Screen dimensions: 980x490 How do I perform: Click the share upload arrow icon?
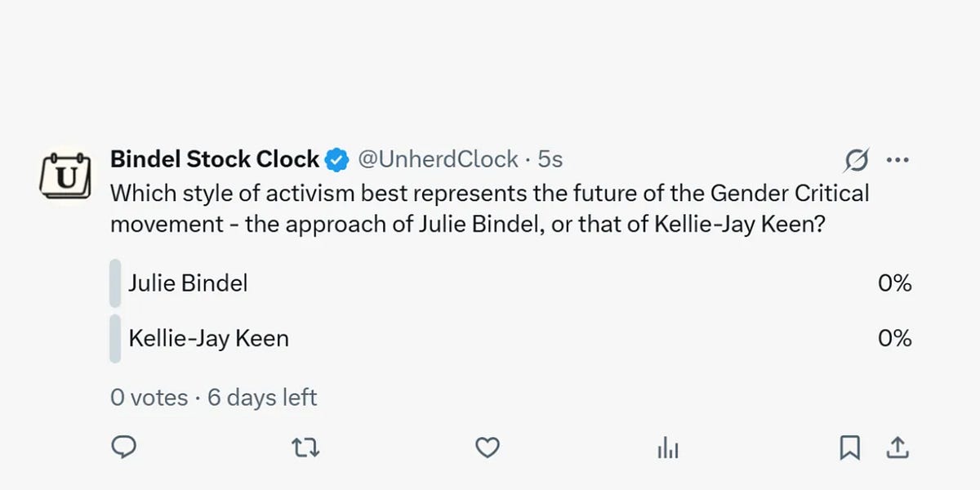[x=898, y=447]
